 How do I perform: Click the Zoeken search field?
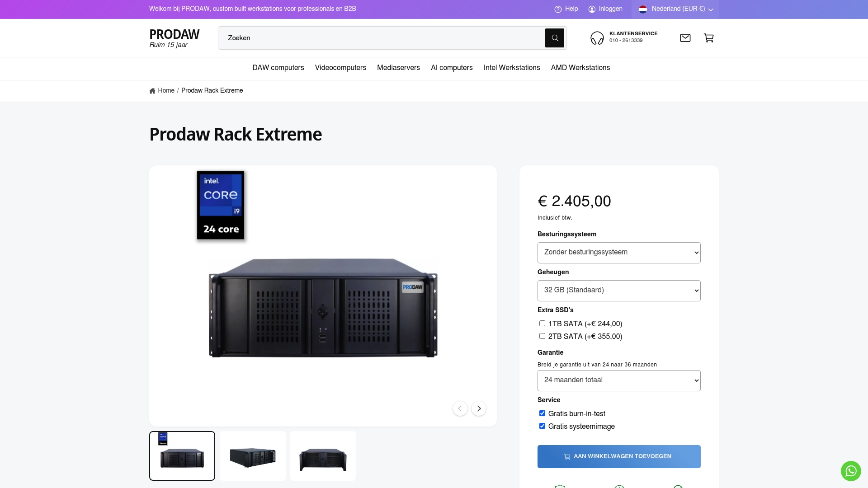pyautogui.click(x=382, y=38)
